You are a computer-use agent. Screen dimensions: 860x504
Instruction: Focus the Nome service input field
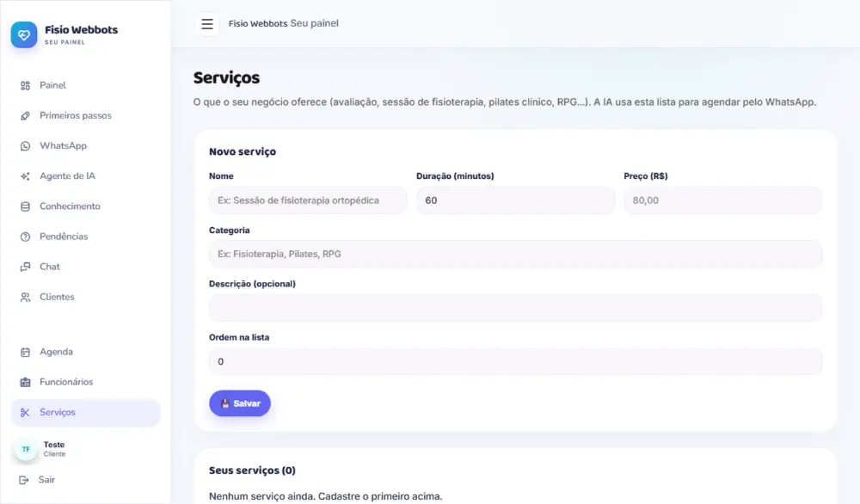(308, 200)
